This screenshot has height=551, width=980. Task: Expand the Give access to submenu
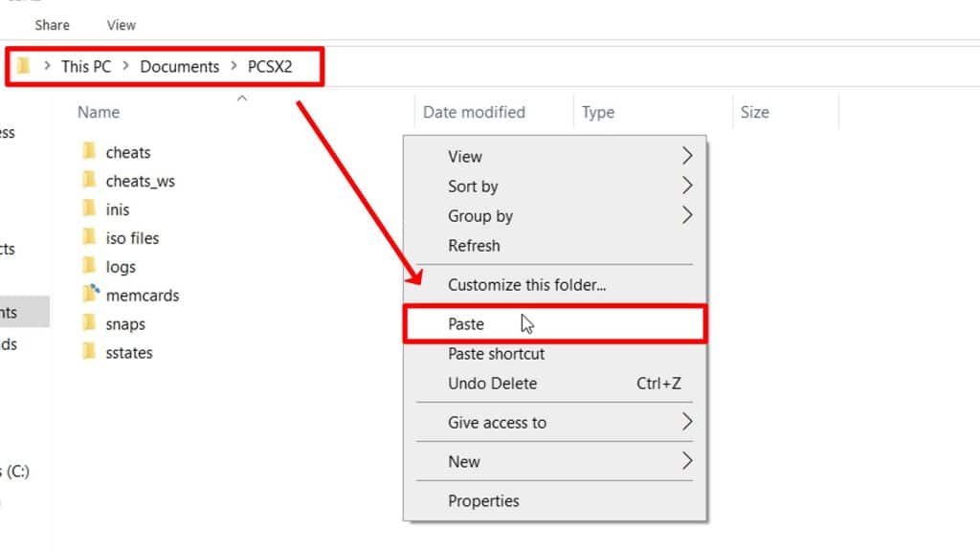pyautogui.click(x=687, y=422)
